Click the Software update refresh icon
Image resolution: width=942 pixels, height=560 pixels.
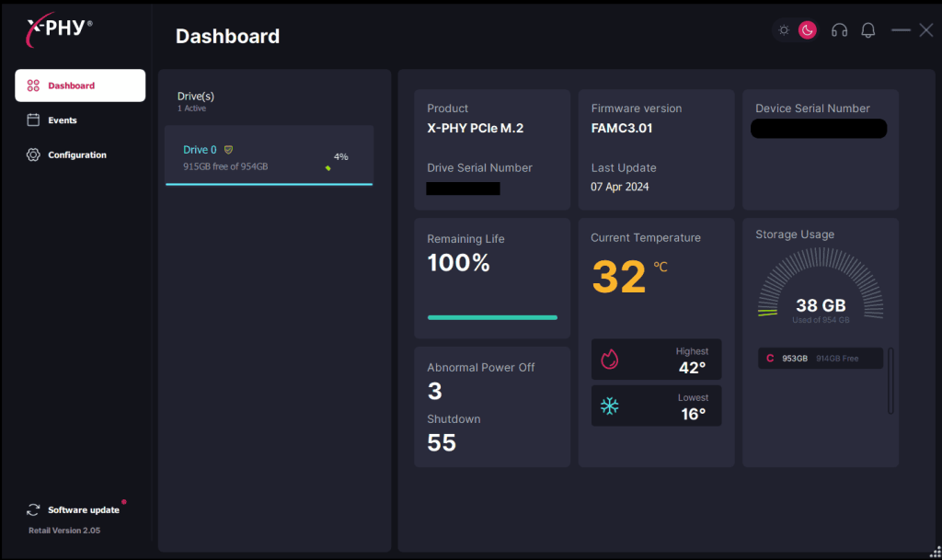(33, 509)
